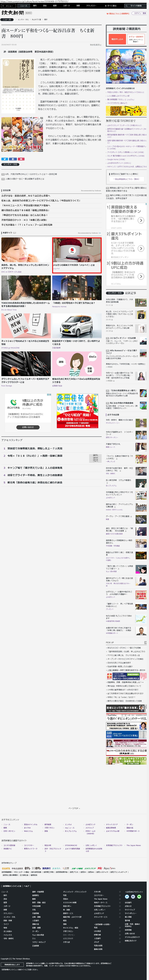Click the Japan News logo in group links
This screenshot has height=980, width=149.
pyautogui.click(x=110, y=869)
